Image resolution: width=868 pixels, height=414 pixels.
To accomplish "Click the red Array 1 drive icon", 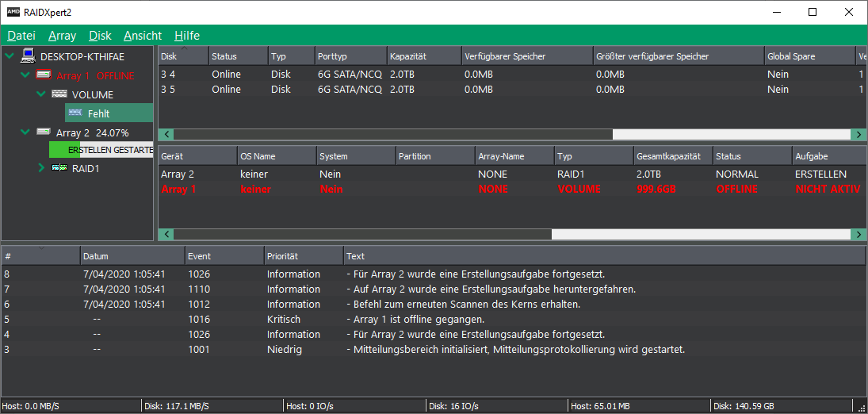I will 44,75.
